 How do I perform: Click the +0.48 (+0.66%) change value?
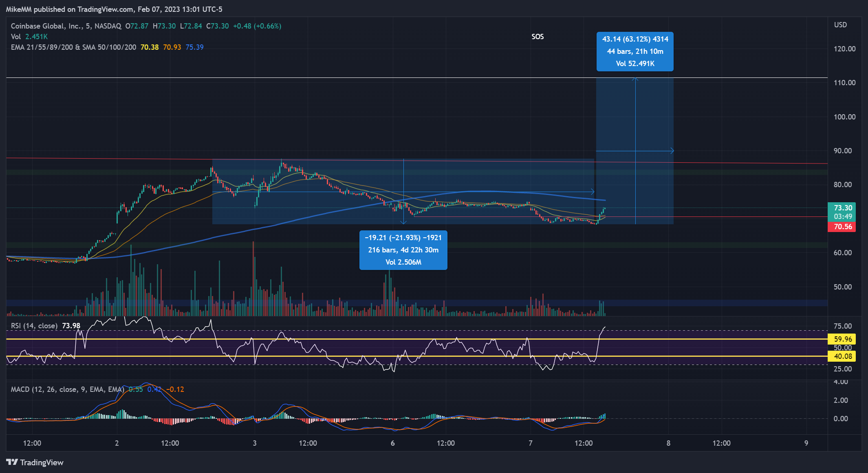257,26
